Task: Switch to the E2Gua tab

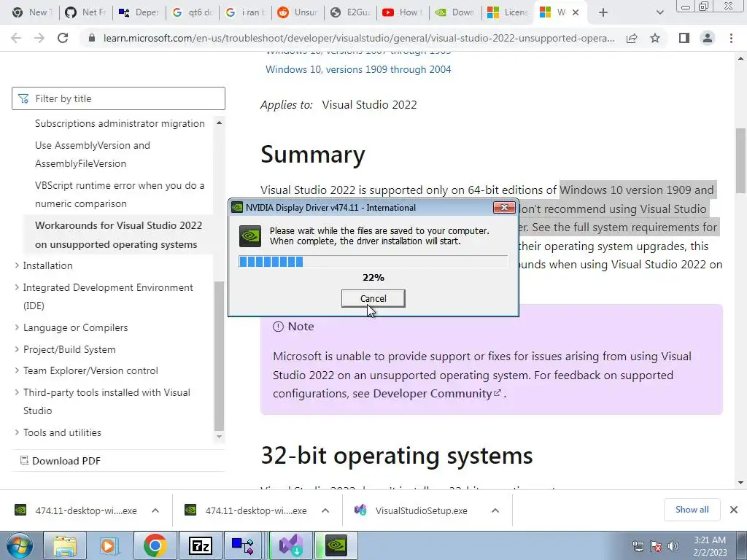Action: tap(351, 12)
